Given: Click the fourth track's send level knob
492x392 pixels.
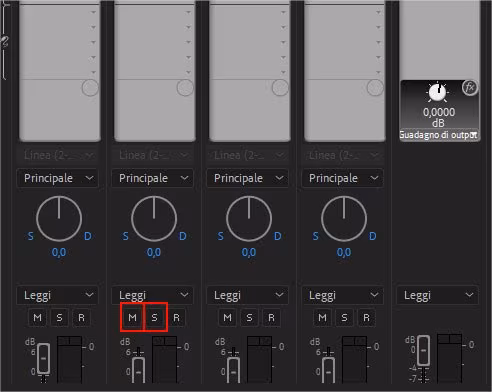Looking at the screenshot, I should (x=375, y=88).
